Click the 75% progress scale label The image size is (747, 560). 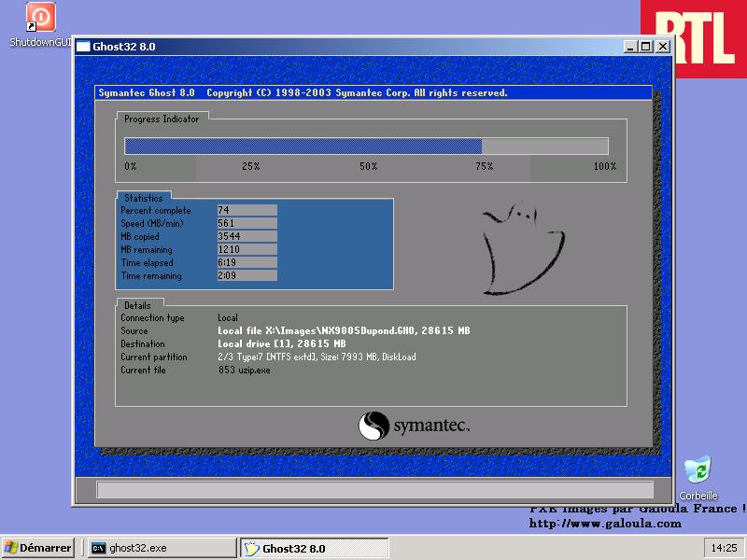(x=484, y=166)
